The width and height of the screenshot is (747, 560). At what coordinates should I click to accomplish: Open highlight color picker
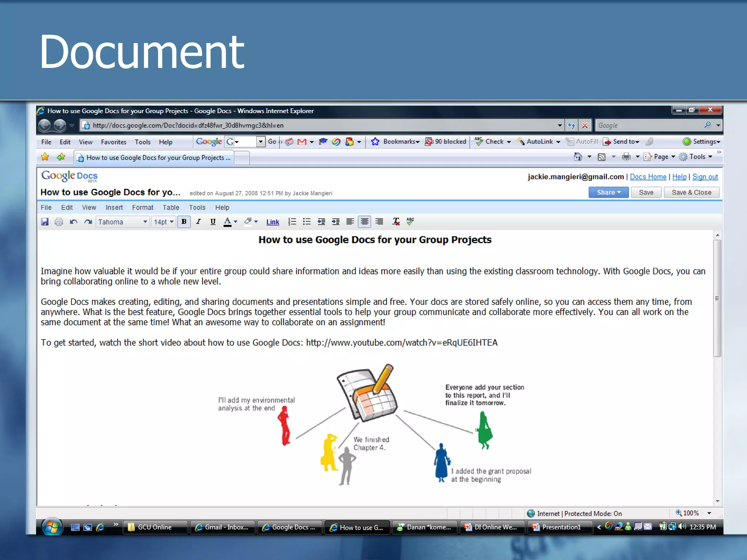click(x=251, y=222)
